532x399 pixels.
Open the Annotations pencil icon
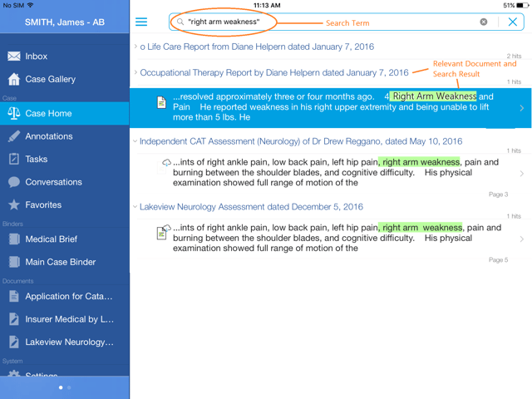14,136
